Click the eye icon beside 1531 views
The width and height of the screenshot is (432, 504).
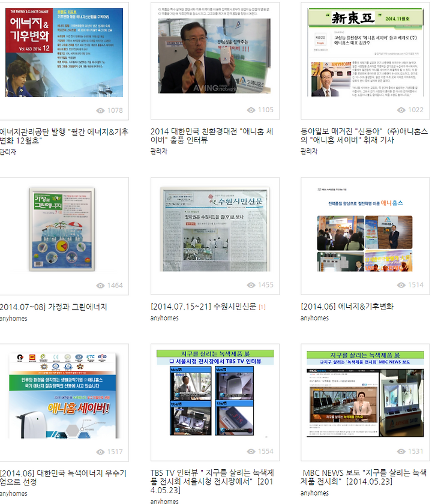pyautogui.click(x=401, y=451)
